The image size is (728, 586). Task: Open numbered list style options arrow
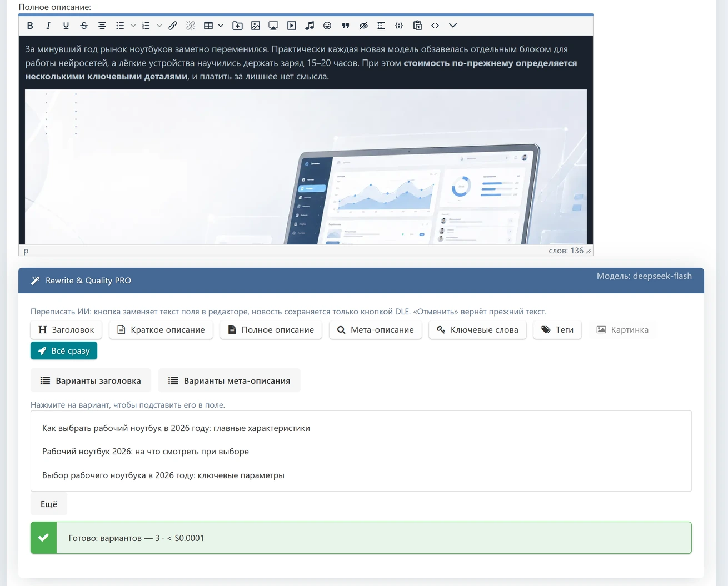pyautogui.click(x=159, y=26)
